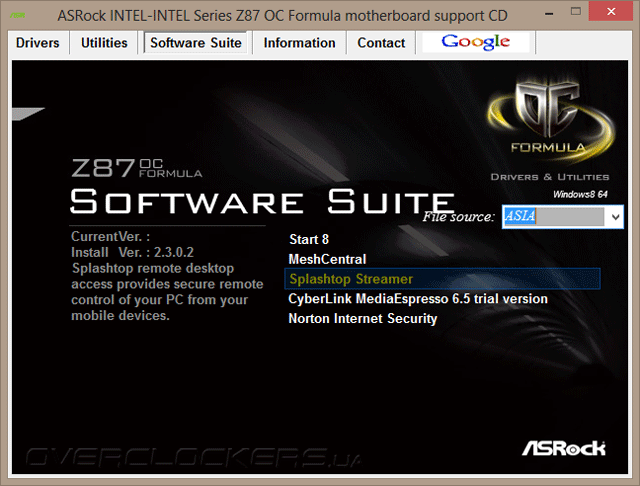Open the Information tab
The width and height of the screenshot is (640, 486).
(x=299, y=43)
